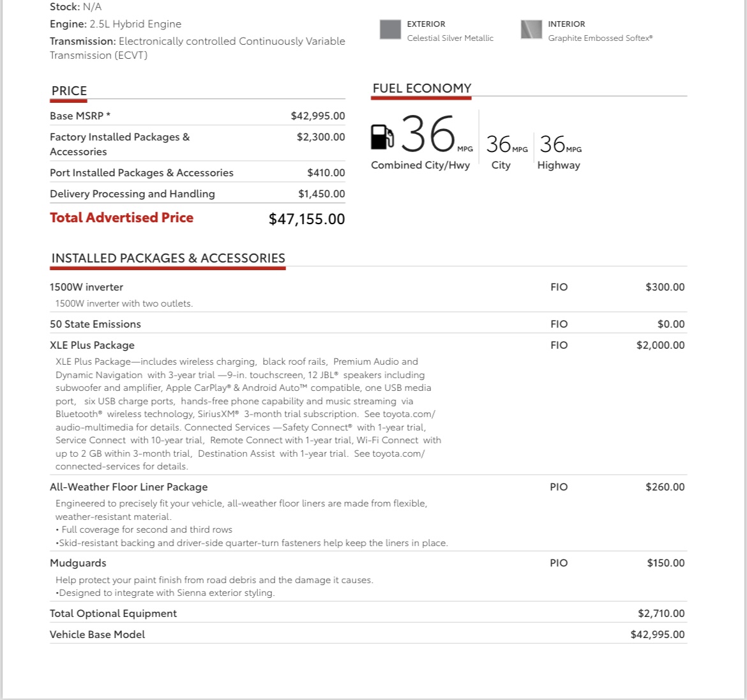Select the Celestial Silver Metallic exterior swatch
Viewport: 747px width, 700px height.
390,29
